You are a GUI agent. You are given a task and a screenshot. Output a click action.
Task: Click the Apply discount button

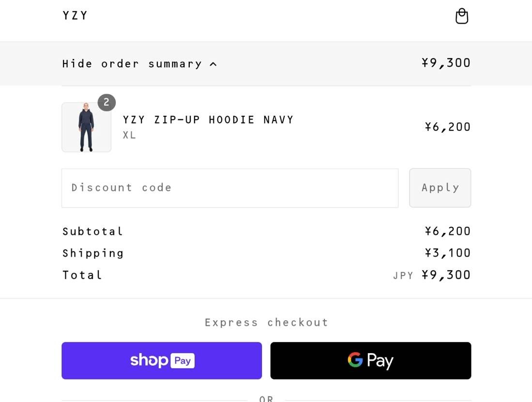440,188
